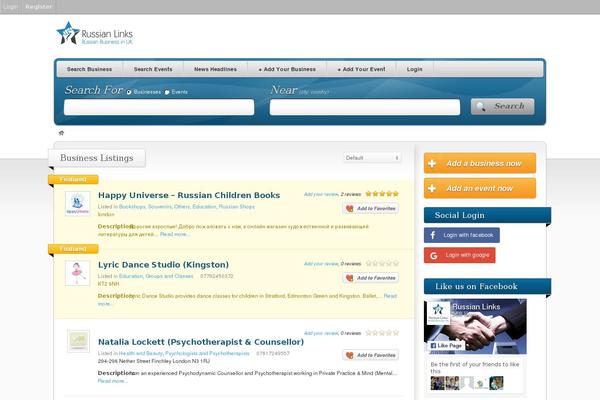600x400 pixels.
Task: Click Like Page button in Facebook widget
Action: point(446,345)
